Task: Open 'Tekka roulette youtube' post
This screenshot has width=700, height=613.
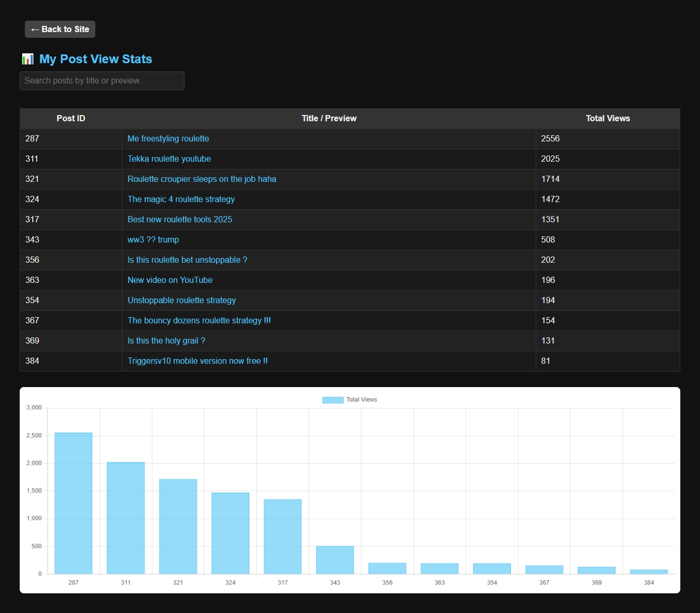Action: coord(169,159)
